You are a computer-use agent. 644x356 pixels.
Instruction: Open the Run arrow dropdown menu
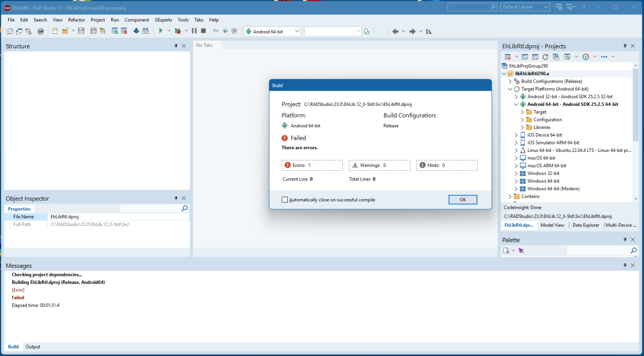[169, 31]
